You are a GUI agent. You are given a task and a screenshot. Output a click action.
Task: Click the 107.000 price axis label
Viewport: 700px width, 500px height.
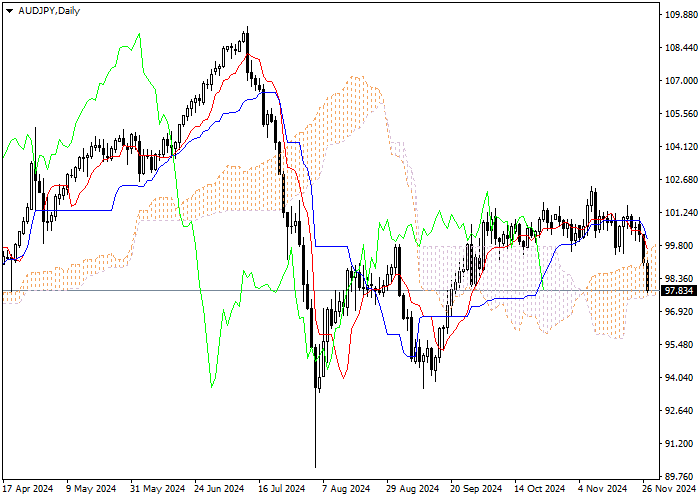pos(681,81)
